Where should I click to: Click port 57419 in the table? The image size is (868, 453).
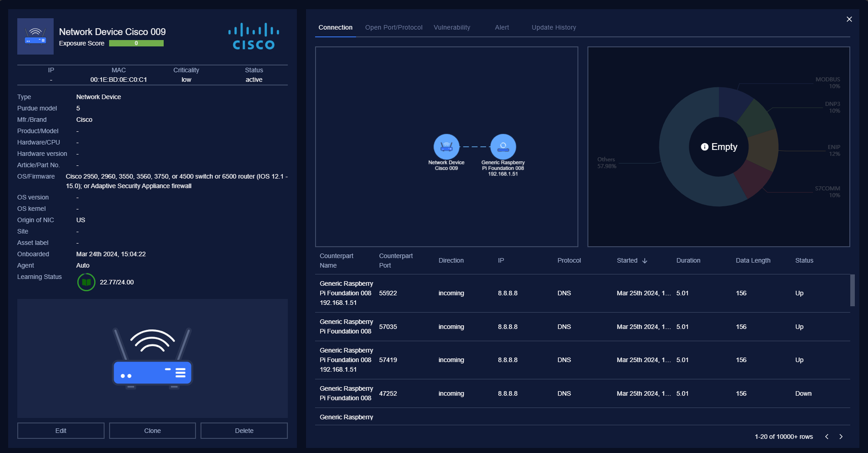388,360
